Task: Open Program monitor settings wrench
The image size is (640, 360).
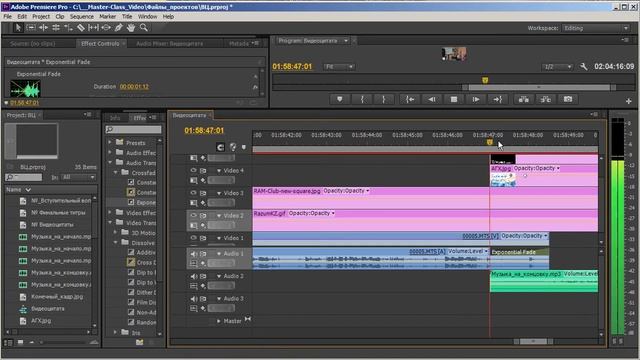Action: 584,67
